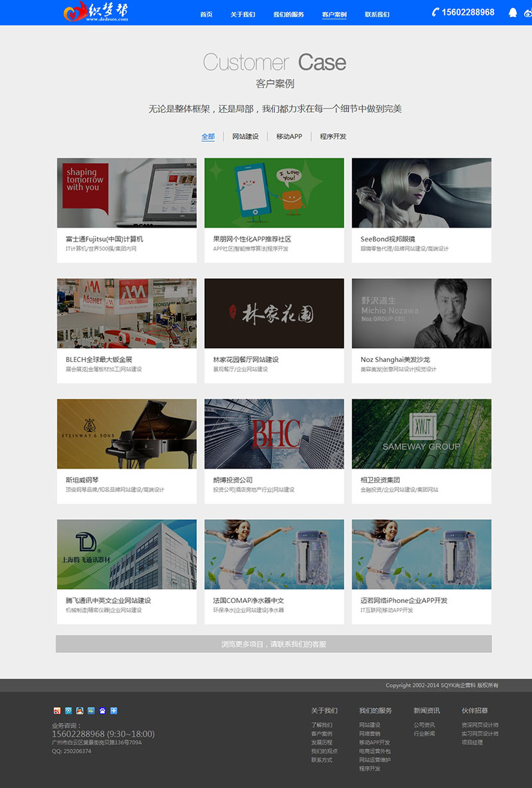This screenshot has width=532, height=788.
Task: Open more share options plus icon
Action: pos(114,711)
